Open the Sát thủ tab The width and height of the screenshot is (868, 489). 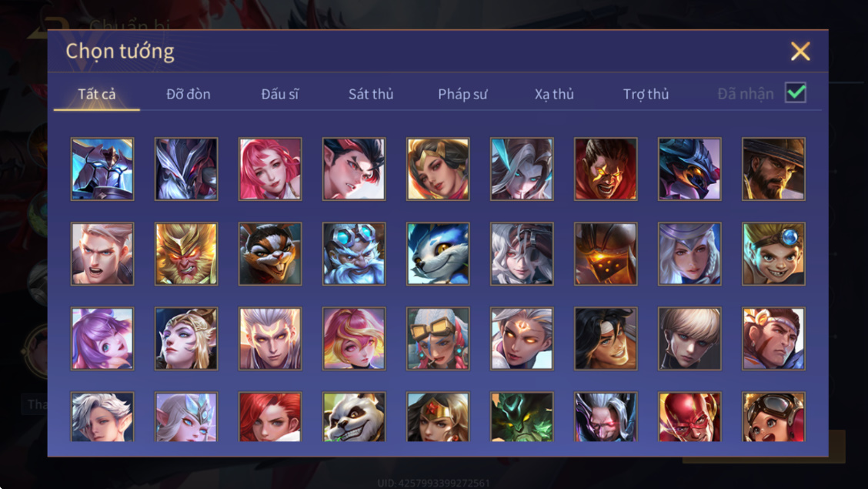pos(371,94)
